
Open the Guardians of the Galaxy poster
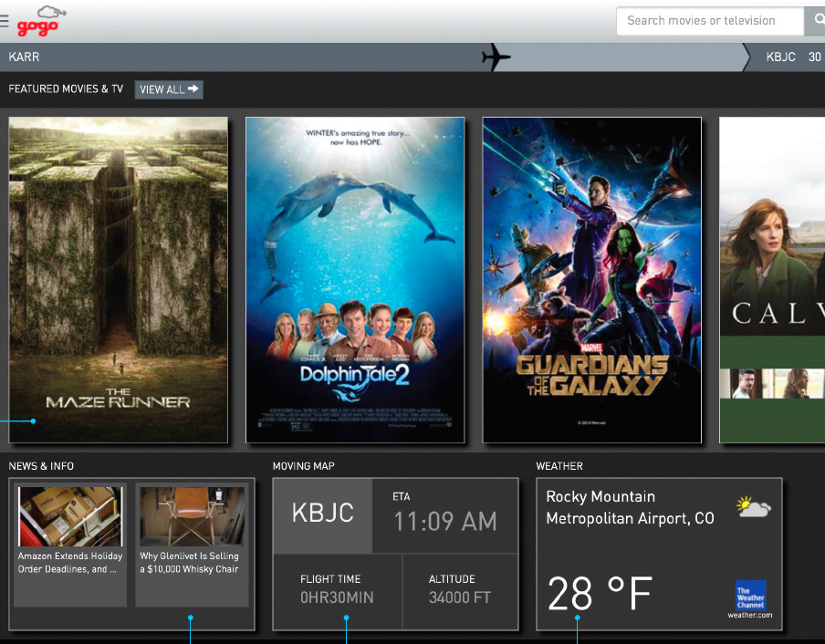click(592, 280)
